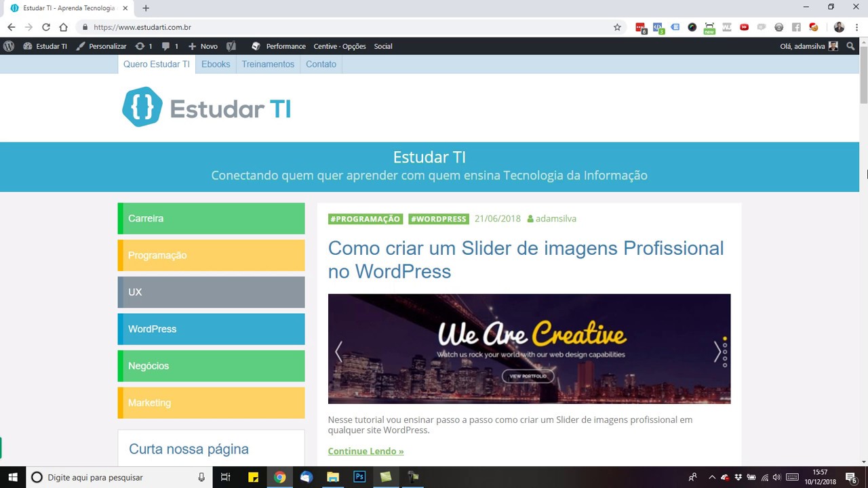Reload the current page
This screenshot has height=488, width=868.
tap(46, 27)
